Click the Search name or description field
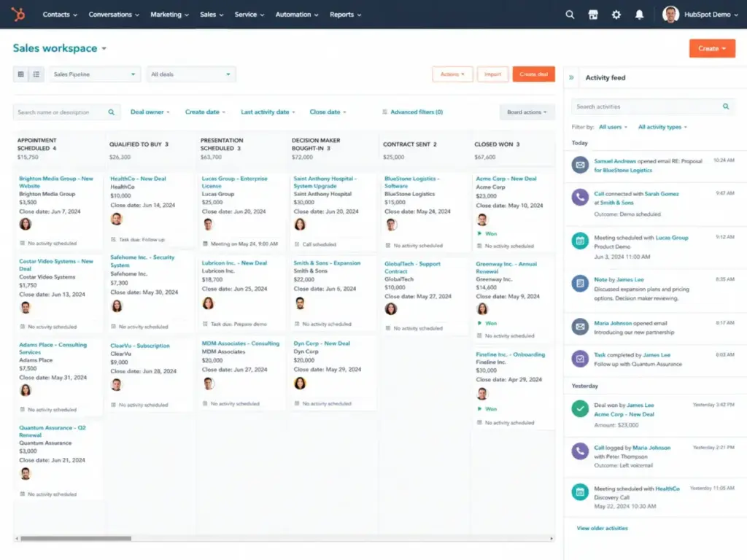This screenshot has width=747, height=560. pos(66,112)
